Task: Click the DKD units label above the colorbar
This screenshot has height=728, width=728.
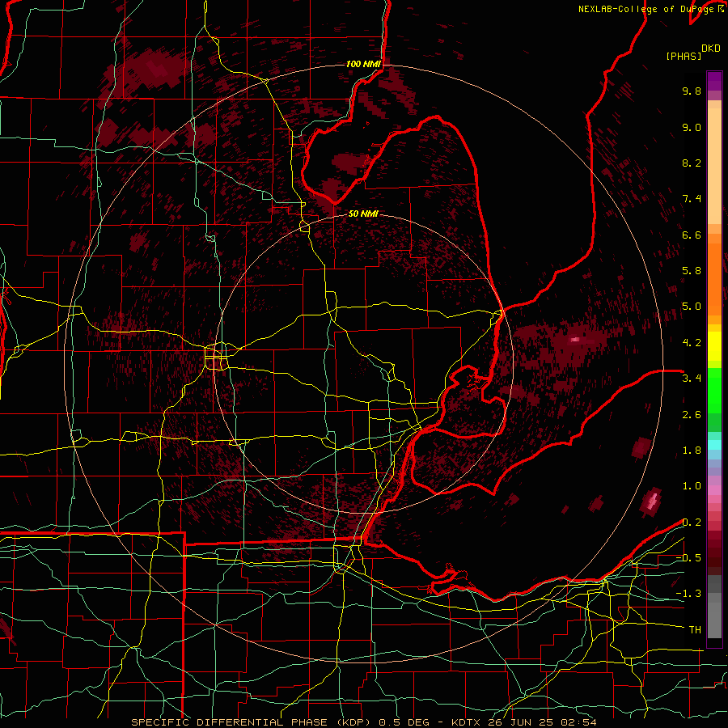Action: pyautogui.click(x=711, y=49)
